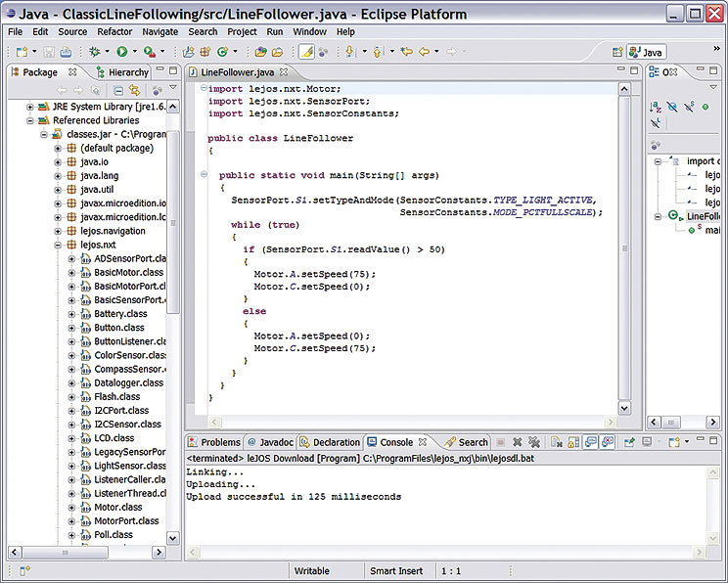Toggle Mark Occurrences highlighter button
Image resolution: width=728 pixels, height=583 pixels.
pyautogui.click(x=306, y=52)
